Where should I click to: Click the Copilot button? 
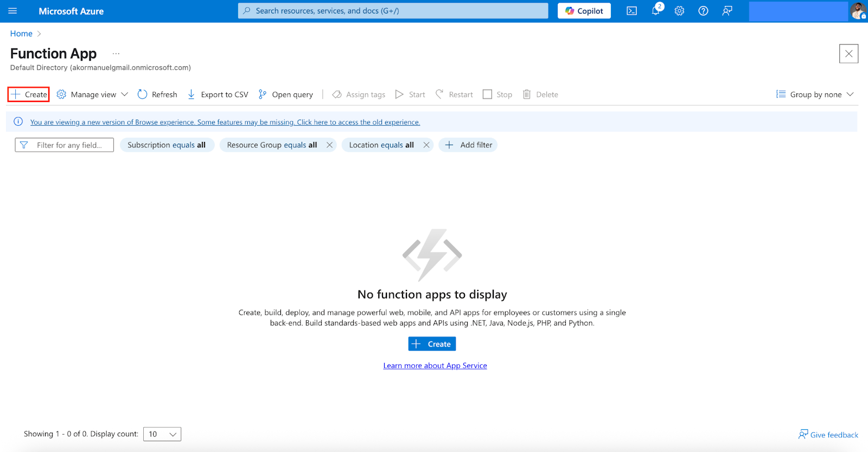(584, 11)
